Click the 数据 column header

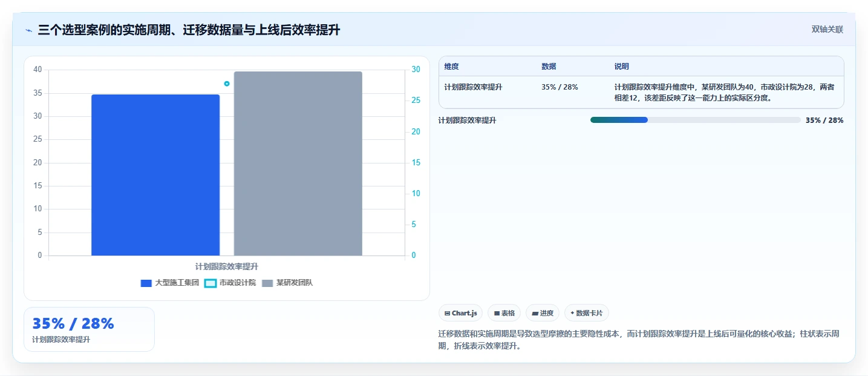549,67
